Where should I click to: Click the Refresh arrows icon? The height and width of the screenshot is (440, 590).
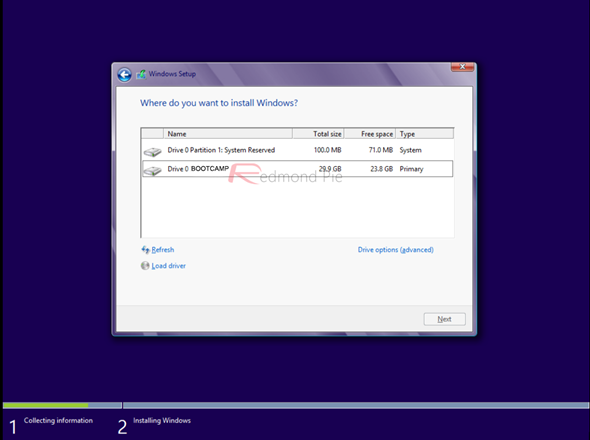coord(145,250)
